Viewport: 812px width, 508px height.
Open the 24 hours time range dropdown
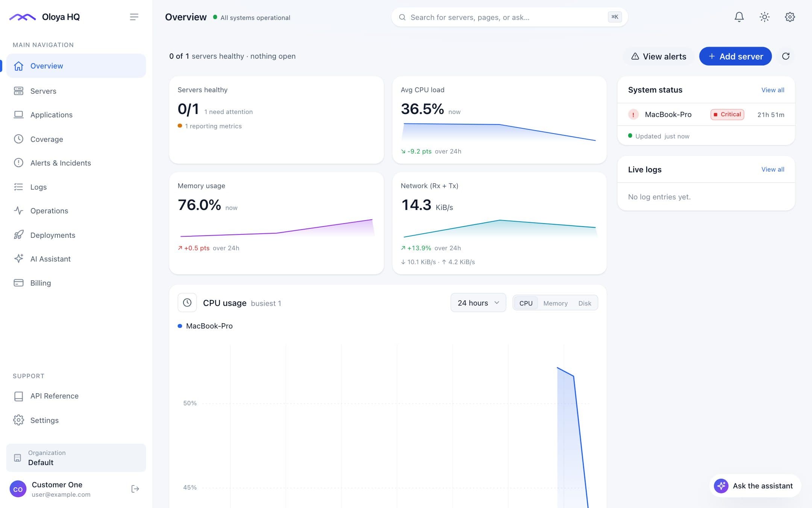click(x=478, y=303)
